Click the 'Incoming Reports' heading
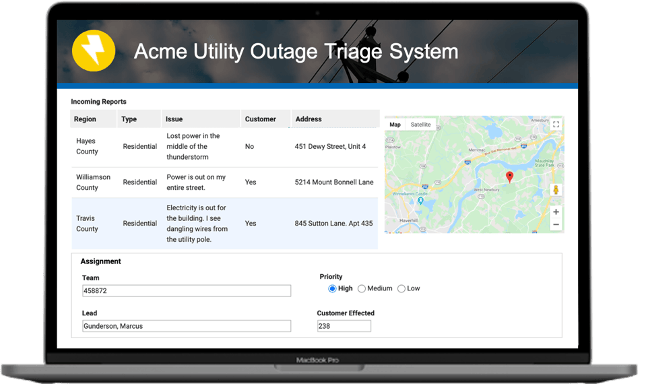The width and height of the screenshot is (647, 385). tap(99, 103)
